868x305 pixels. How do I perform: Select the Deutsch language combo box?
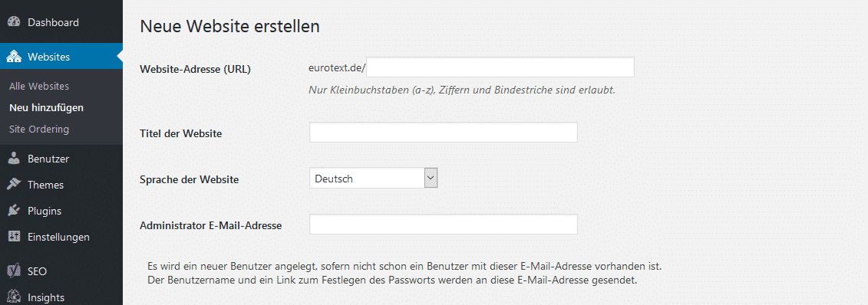pos(374,178)
